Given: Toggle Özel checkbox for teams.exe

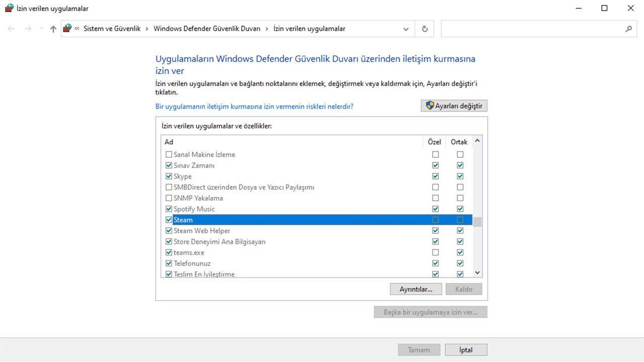Looking at the screenshot, I should pyautogui.click(x=436, y=252).
